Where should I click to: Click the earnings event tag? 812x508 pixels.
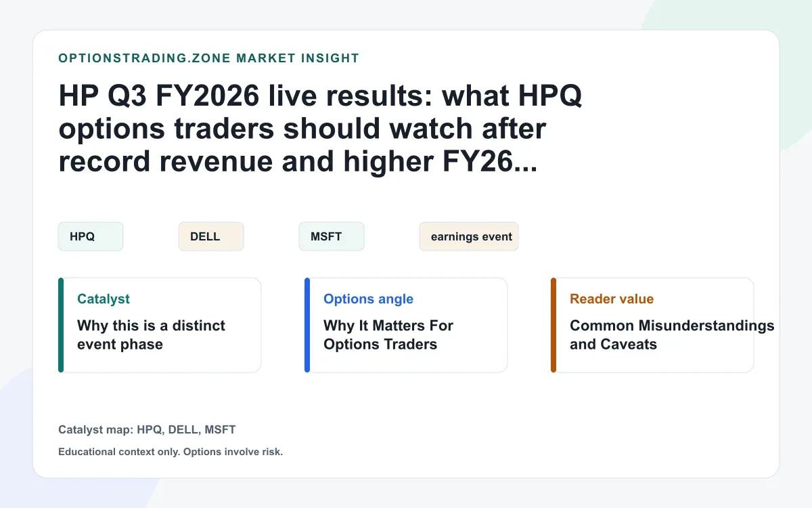tap(469, 236)
